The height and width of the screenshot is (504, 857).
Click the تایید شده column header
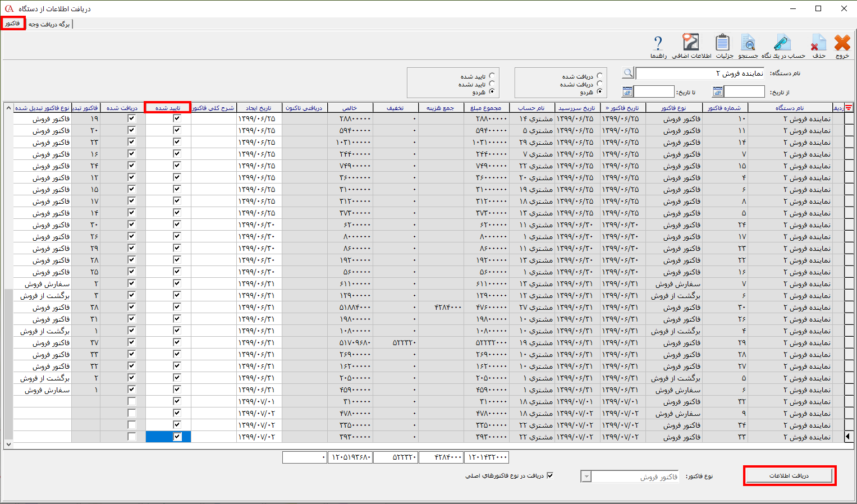pyautogui.click(x=167, y=108)
